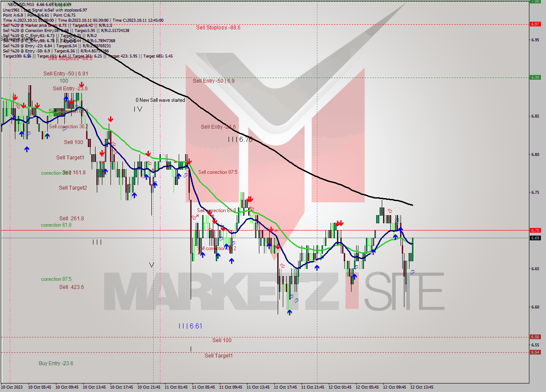Viewport: 546px width, 392px height.
Task: Click the green 'Buy Entry -23.6' label
Action: [x=56, y=363]
